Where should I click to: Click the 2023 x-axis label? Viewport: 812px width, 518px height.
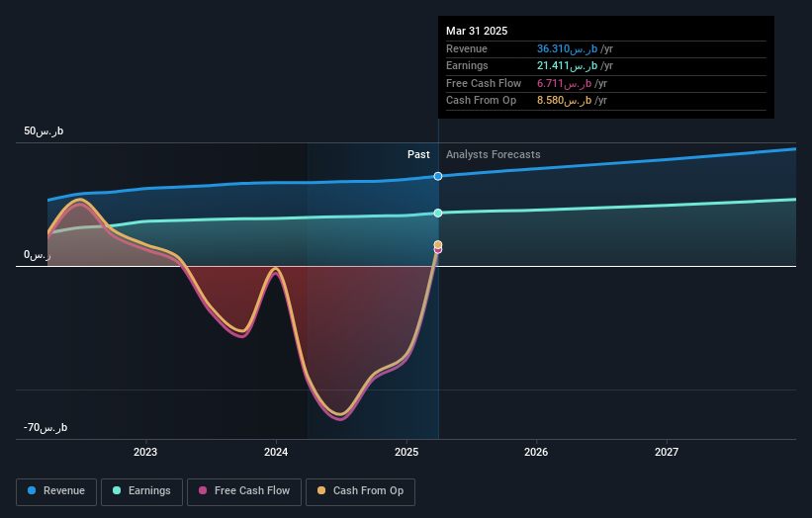[x=145, y=452]
